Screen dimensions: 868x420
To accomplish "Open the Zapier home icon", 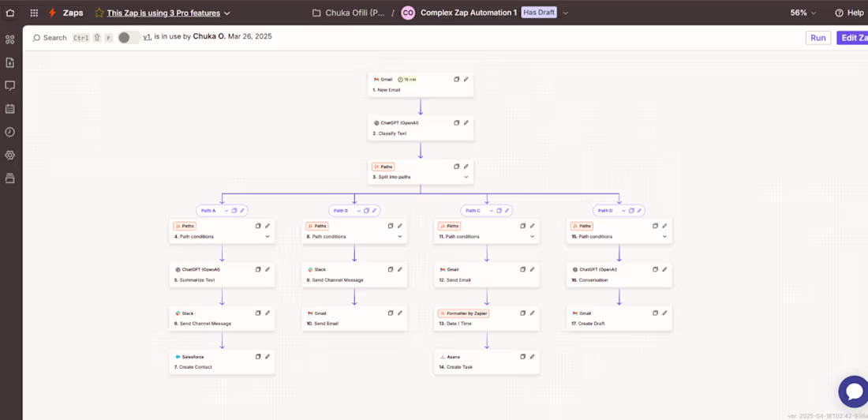I will pos(10,13).
